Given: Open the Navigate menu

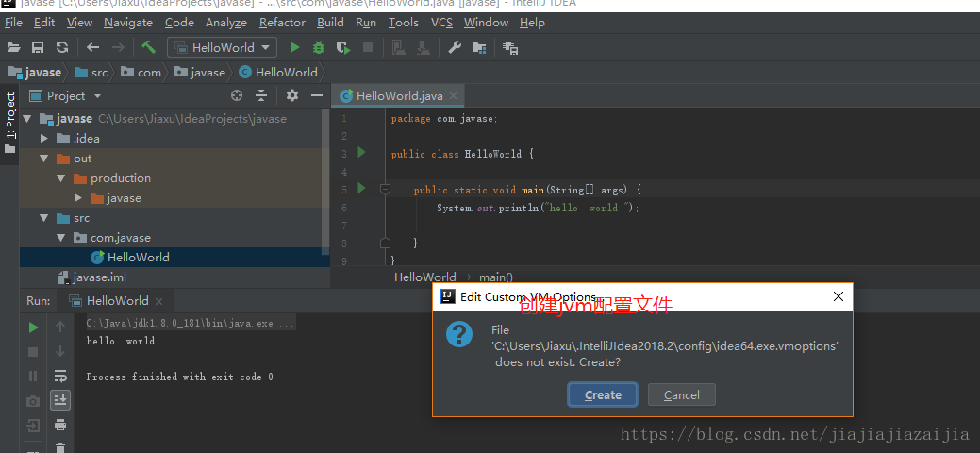Looking at the screenshot, I should tap(128, 23).
